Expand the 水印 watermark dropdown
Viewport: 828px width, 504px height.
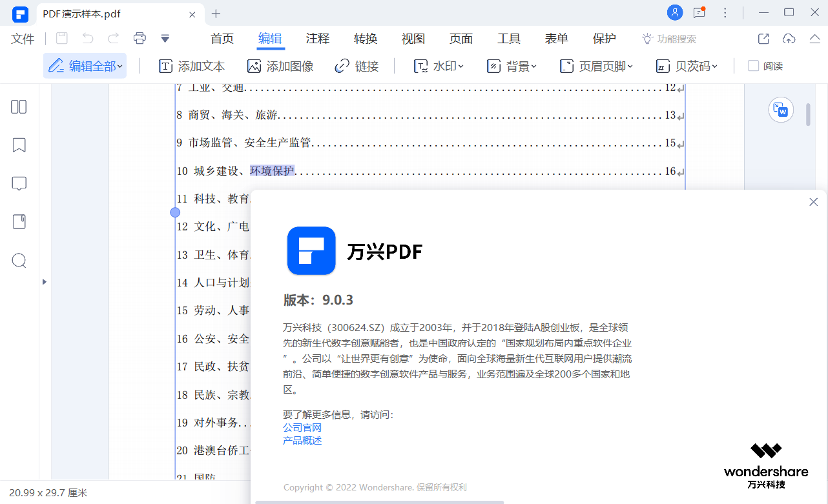point(439,66)
